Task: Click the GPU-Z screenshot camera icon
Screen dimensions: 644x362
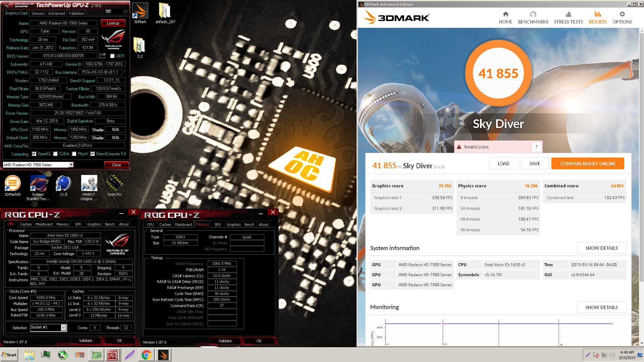Action: pos(108,11)
